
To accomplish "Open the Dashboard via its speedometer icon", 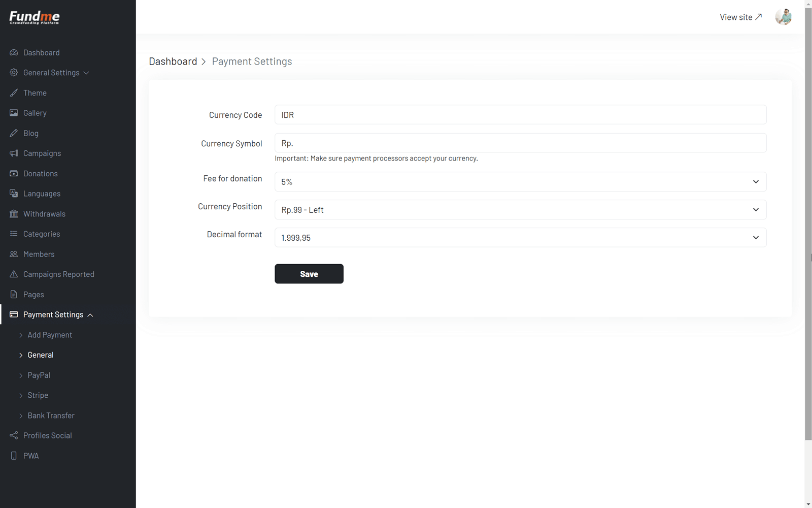I will click(14, 52).
